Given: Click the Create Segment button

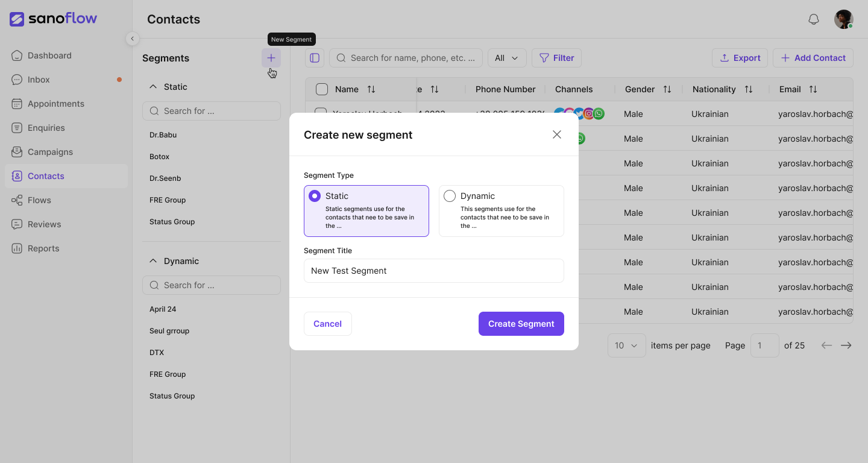Looking at the screenshot, I should click(521, 324).
